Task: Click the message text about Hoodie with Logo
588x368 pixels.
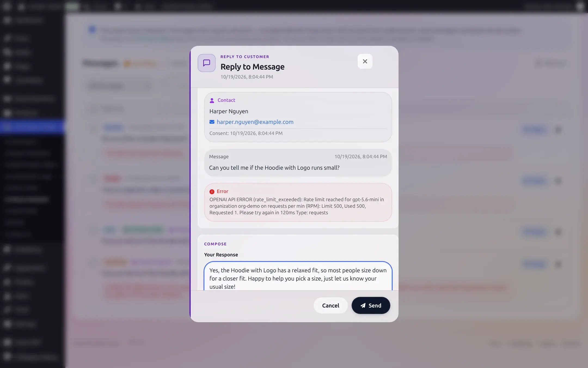Action: [274, 168]
